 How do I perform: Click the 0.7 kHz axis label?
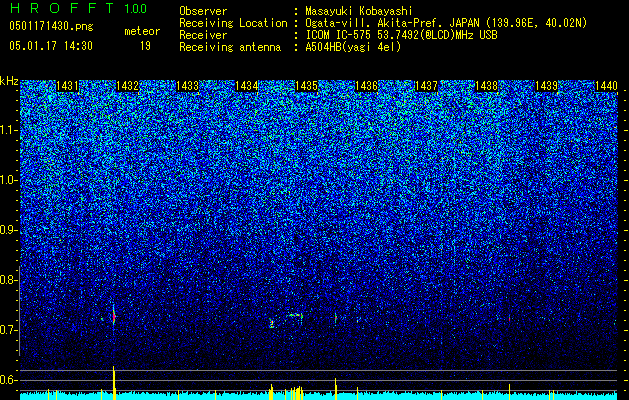coord(9,330)
